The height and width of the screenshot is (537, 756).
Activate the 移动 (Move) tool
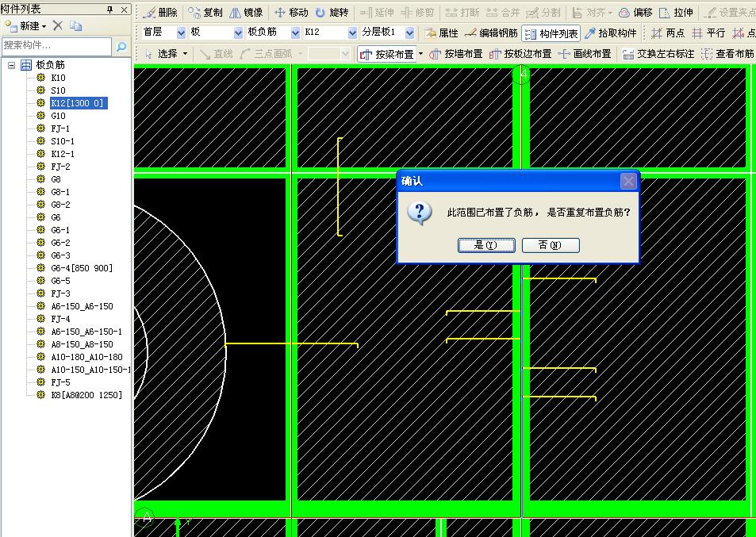pyautogui.click(x=290, y=13)
